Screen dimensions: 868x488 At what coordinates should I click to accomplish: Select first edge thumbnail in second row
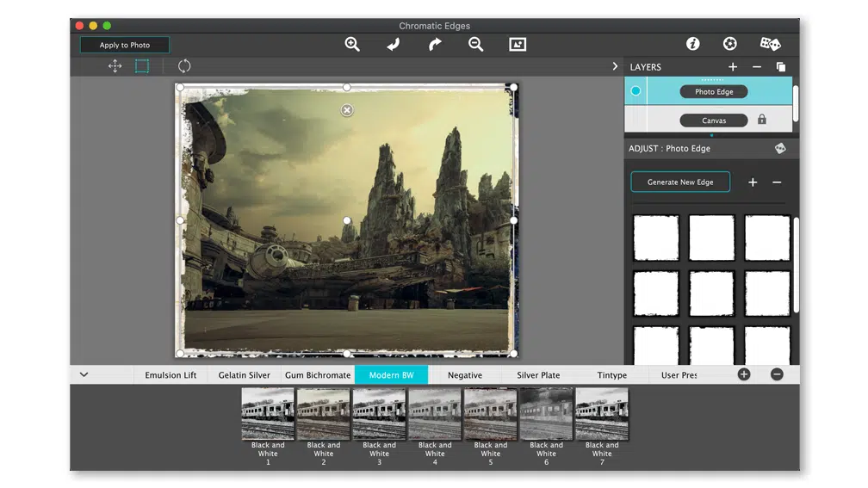click(656, 293)
